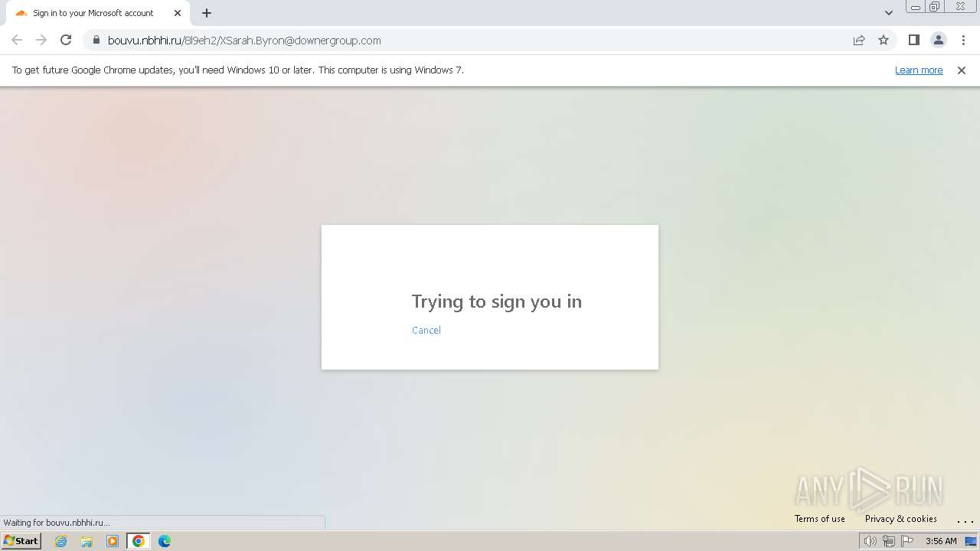980x551 pixels.
Task: Click the Show desktop button icon
Action: pos(971,541)
